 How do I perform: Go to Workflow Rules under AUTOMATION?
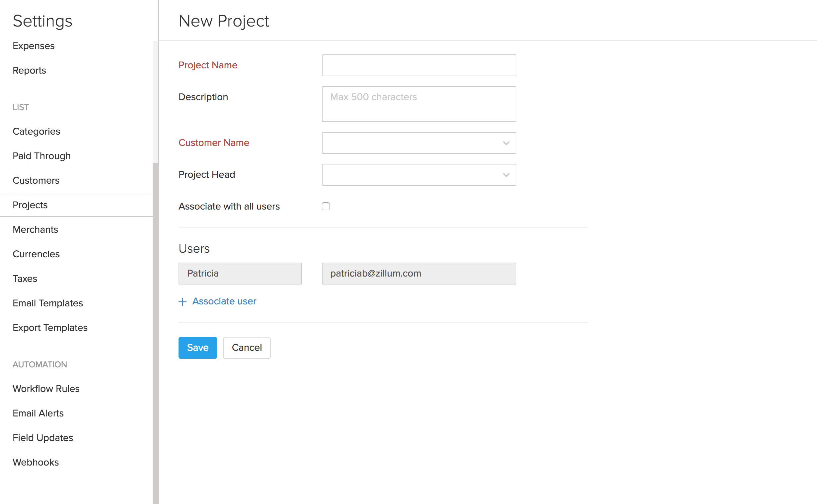(46, 388)
